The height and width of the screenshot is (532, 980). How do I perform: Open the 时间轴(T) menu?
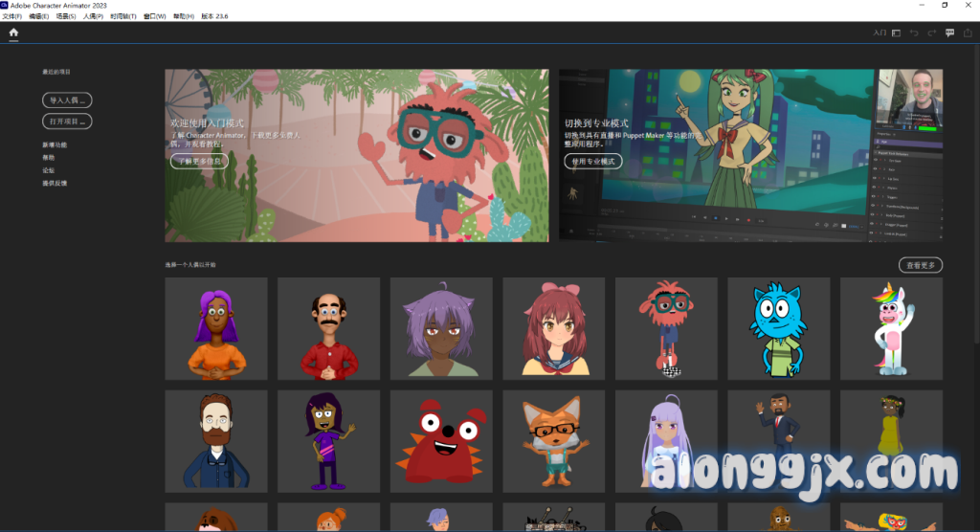(122, 16)
